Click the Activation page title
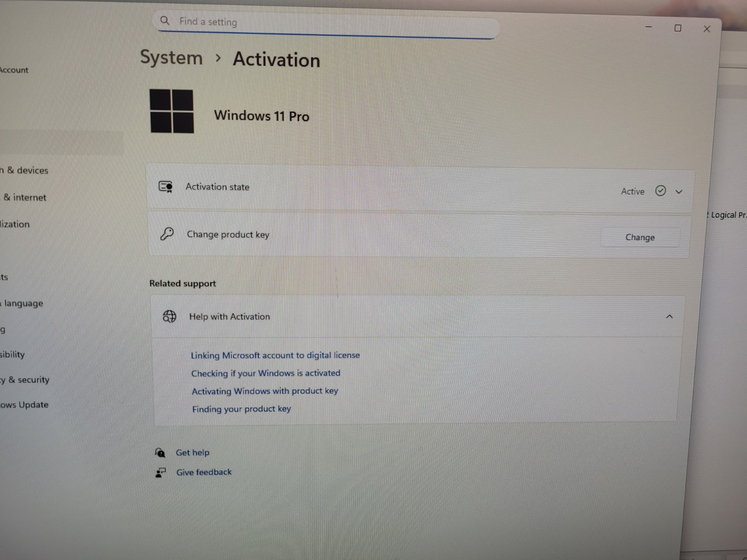The image size is (747, 560). pyautogui.click(x=276, y=60)
